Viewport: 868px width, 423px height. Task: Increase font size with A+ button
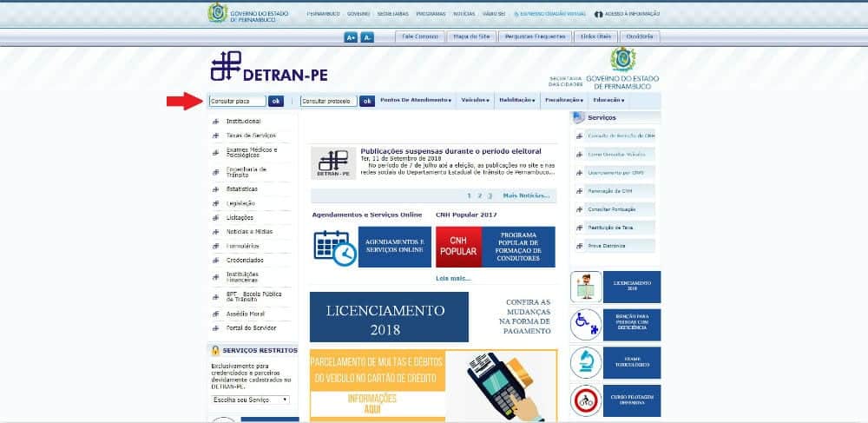point(351,37)
